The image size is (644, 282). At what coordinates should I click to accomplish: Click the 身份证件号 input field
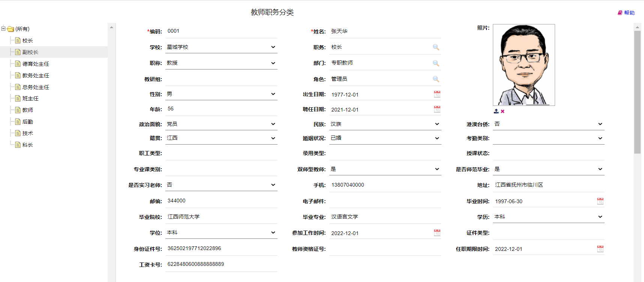point(221,249)
